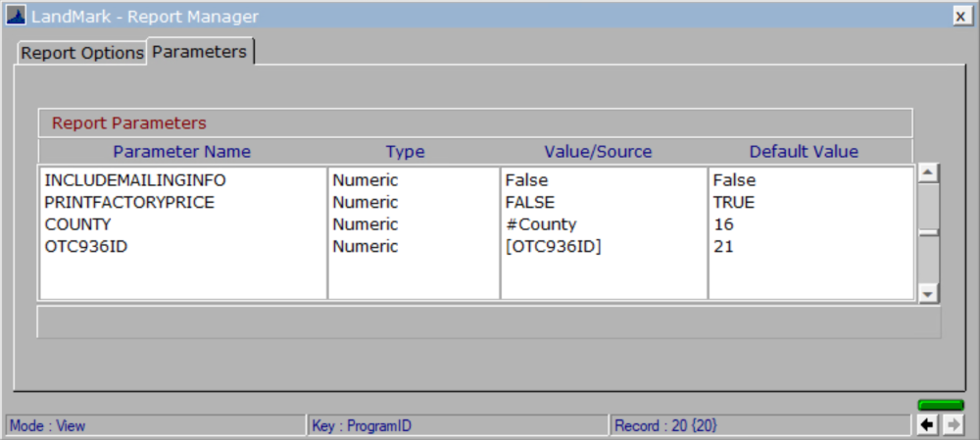
Task: Click the False value for INCLUDEMAILINGINFO
Action: tap(526, 180)
